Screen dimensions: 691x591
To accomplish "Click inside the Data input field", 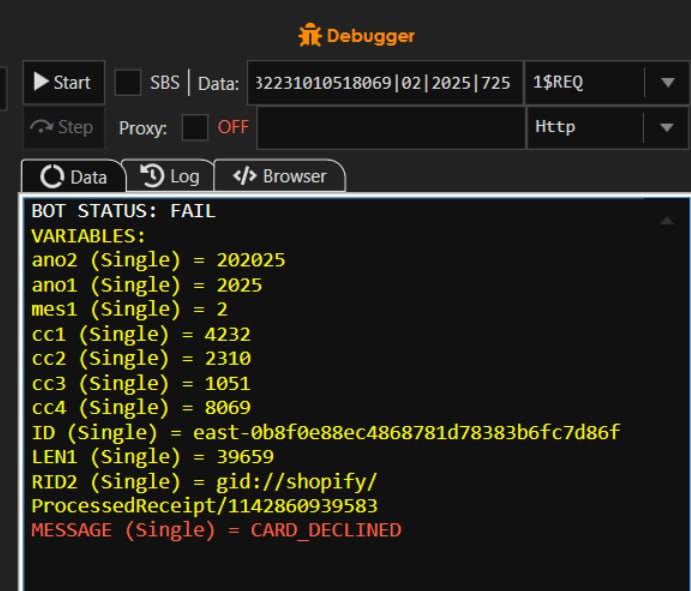I will tap(384, 83).
